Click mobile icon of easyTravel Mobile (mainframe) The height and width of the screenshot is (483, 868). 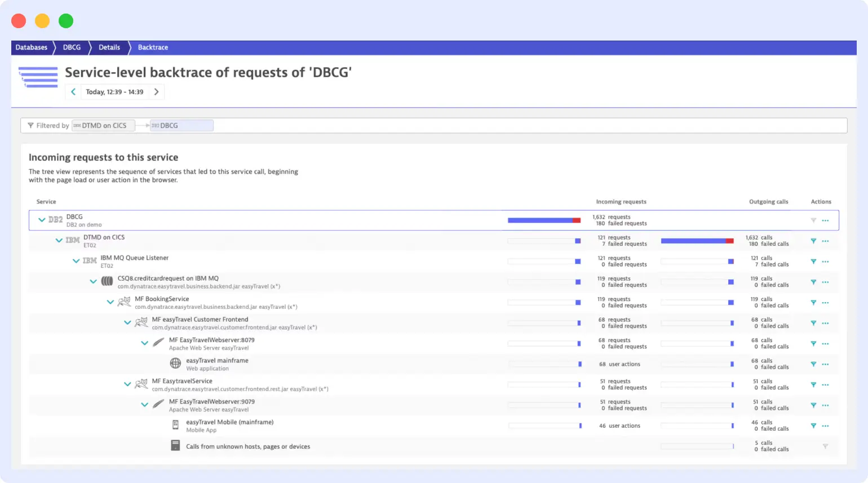coord(175,425)
